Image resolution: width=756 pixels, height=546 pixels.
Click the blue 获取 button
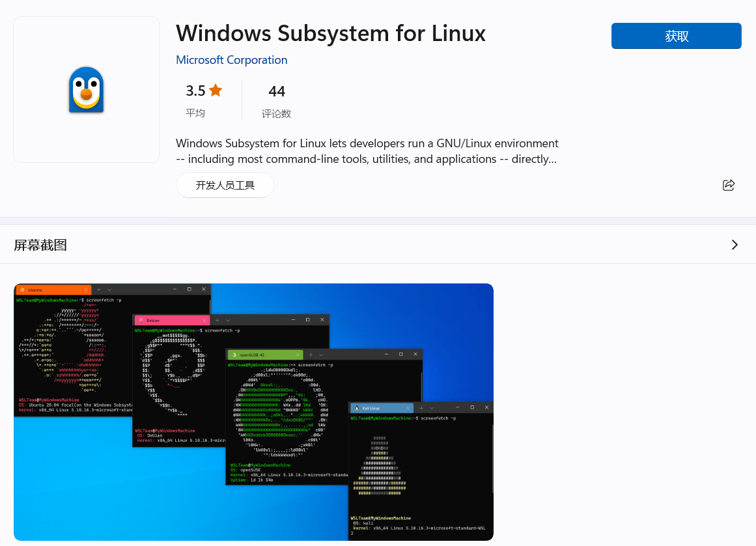(676, 36)
